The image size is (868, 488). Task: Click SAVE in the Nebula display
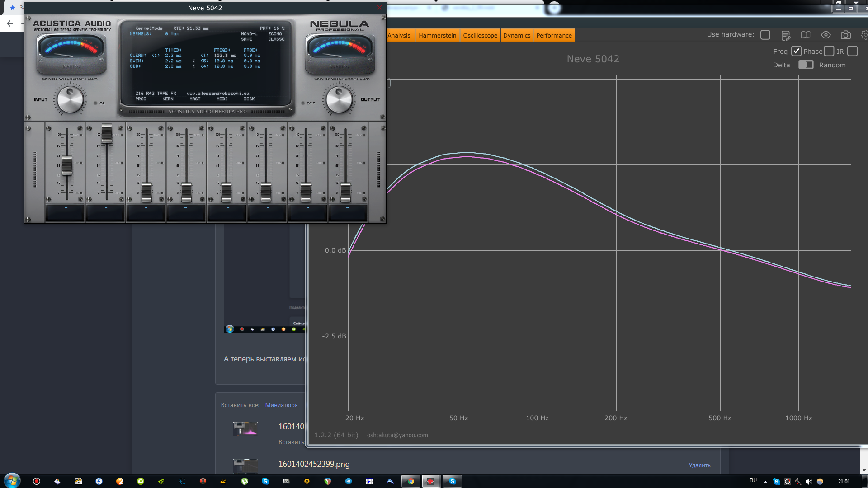pyautogui.click(x=246, y=39)
